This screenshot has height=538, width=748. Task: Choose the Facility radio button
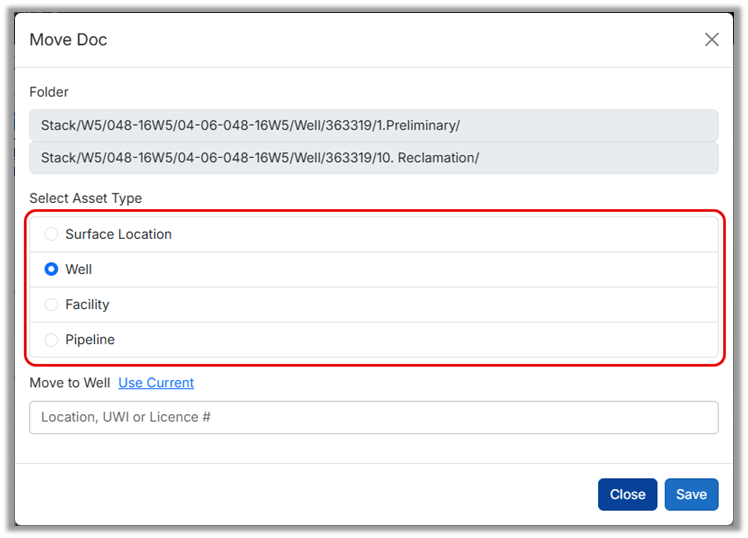pyautogui.click(x=52, y=304)
